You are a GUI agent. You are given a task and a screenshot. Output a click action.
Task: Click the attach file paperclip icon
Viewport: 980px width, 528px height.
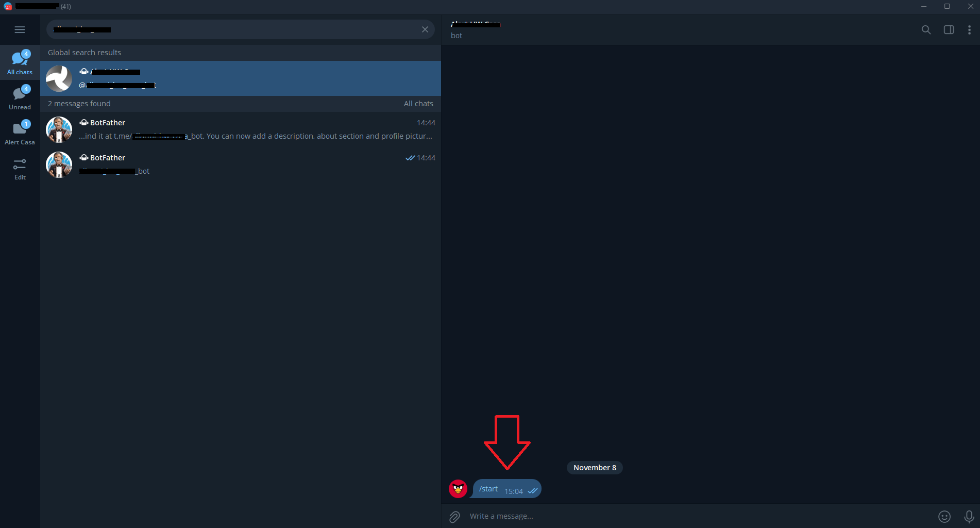(x=454, y=517)
